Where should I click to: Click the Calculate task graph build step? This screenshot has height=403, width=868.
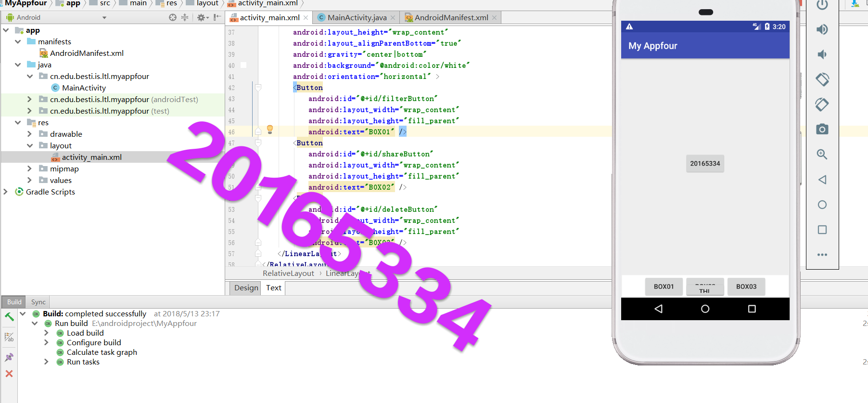102,352
